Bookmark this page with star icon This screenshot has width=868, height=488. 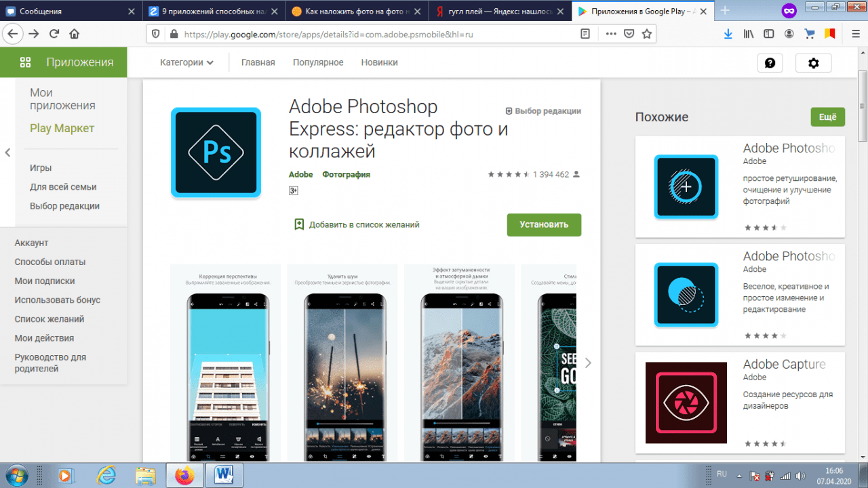(647, 34)
